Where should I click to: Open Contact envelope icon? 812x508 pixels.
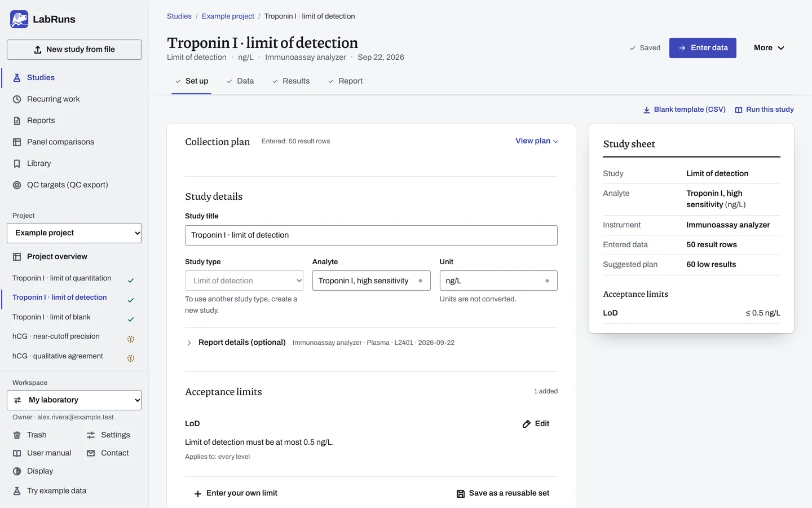click(x=91, y=453)
